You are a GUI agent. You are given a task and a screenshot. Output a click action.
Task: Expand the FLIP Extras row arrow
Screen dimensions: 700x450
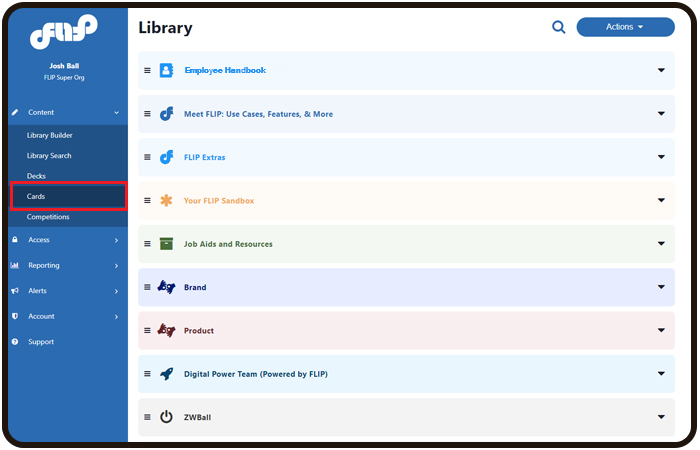[661, 157]
